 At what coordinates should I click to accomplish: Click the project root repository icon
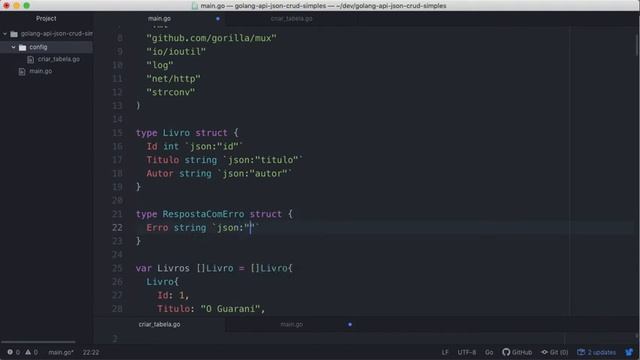point(14,34)
